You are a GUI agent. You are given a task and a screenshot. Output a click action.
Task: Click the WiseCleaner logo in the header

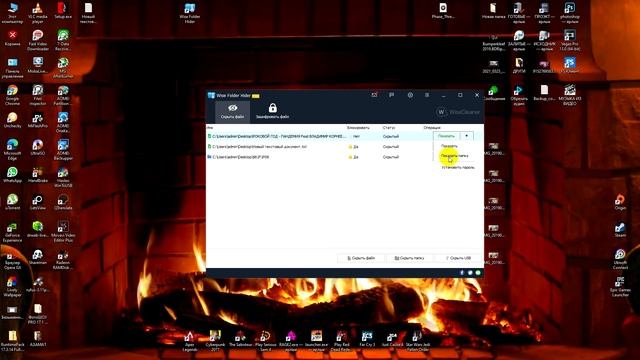click(x=458, y=112)
